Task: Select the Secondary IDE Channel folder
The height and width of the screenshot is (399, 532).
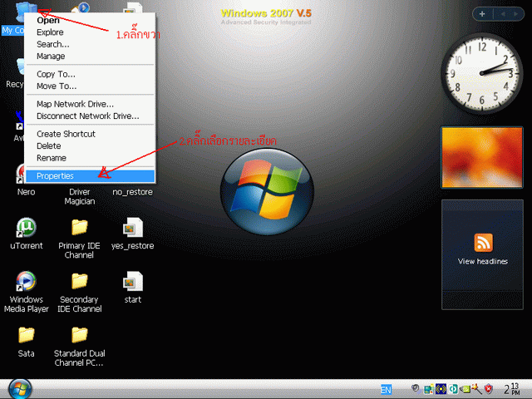Action: pos(80,293)
